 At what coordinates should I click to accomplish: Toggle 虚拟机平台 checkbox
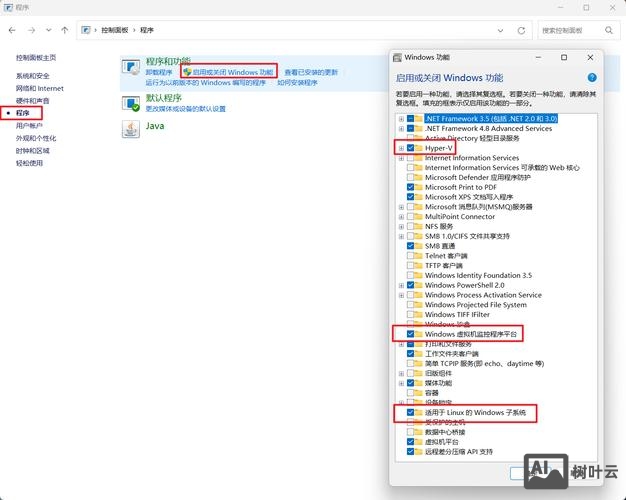point(410,442)
